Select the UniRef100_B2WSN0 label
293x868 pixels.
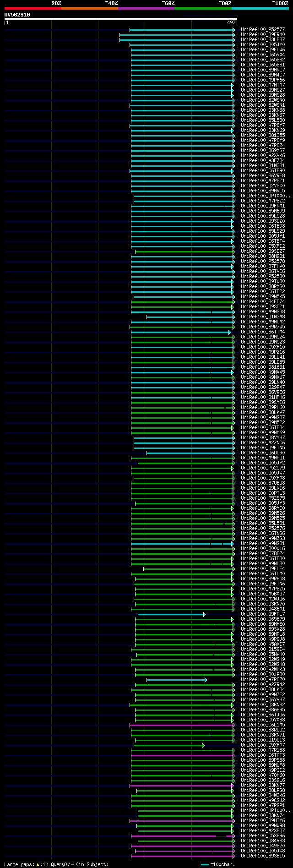tap(263, 100)
